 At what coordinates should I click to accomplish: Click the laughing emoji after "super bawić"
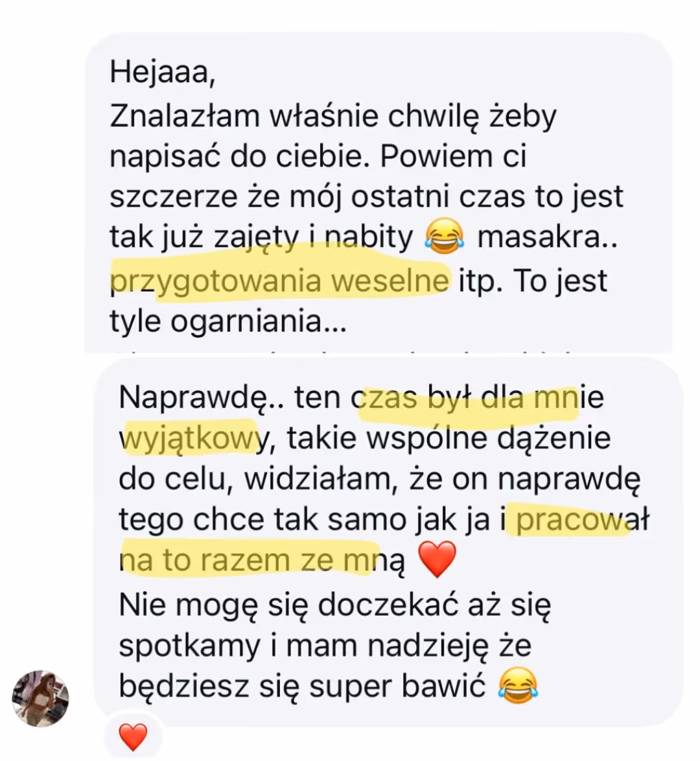(519, 685)
